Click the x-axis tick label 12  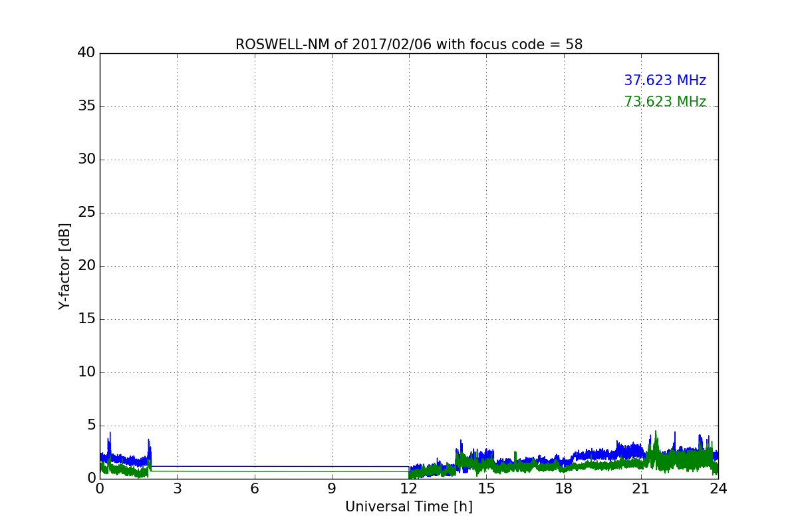pos(409,488)
